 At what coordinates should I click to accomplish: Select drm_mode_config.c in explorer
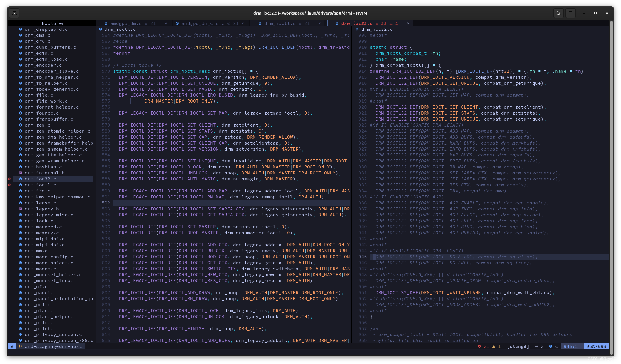pos(49,257)
